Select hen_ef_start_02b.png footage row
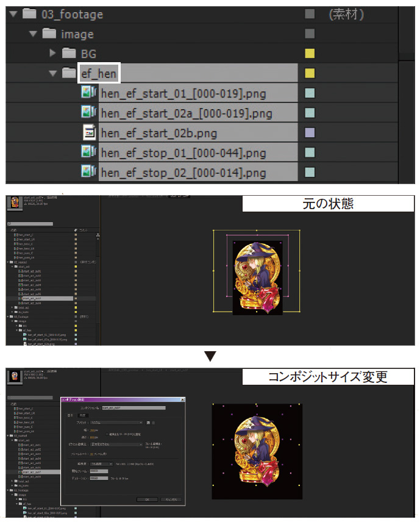 (x=198, y=133)
